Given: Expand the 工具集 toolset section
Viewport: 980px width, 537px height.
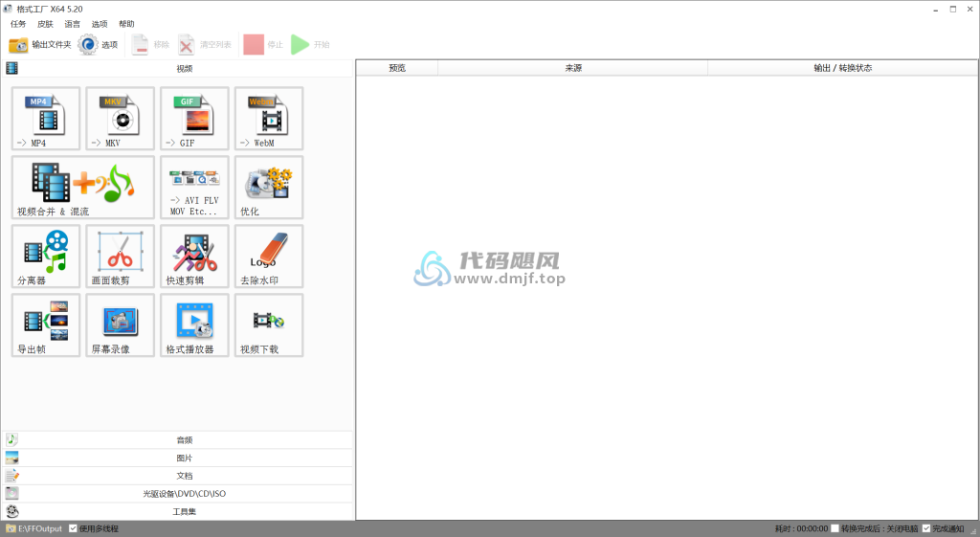Looking at the screenshot, I should [177, 511].
